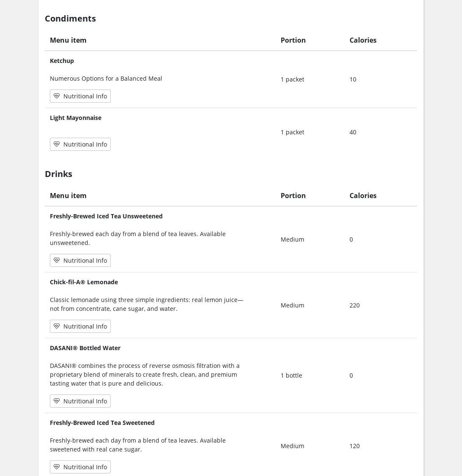462x476 pixels.
Task: Click the heart icon under Light Mayonnaise
Action: tap(57, 144)
